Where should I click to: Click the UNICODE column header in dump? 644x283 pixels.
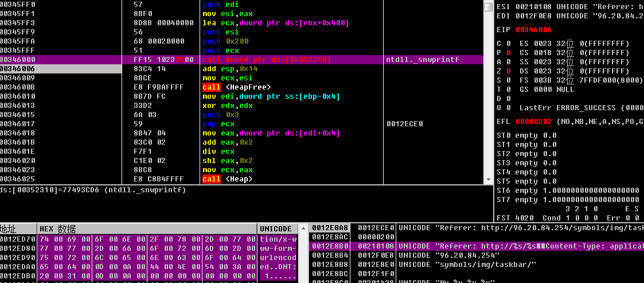click(278, 229)
